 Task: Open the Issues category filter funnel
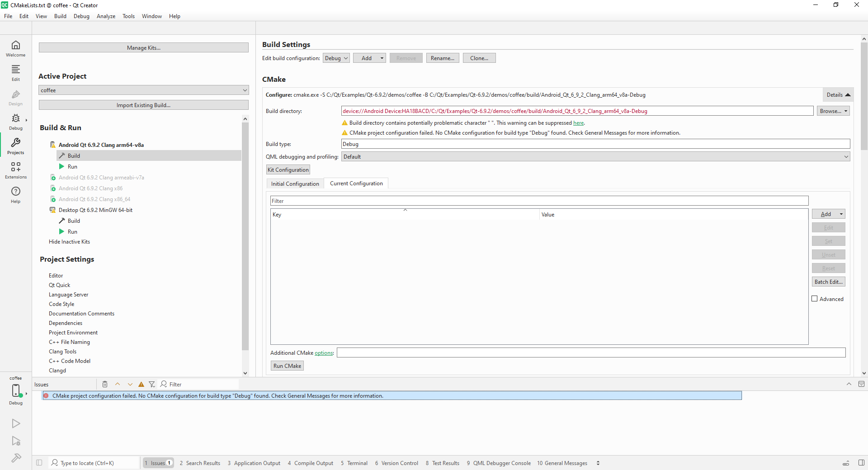click(x=152, y=384)
